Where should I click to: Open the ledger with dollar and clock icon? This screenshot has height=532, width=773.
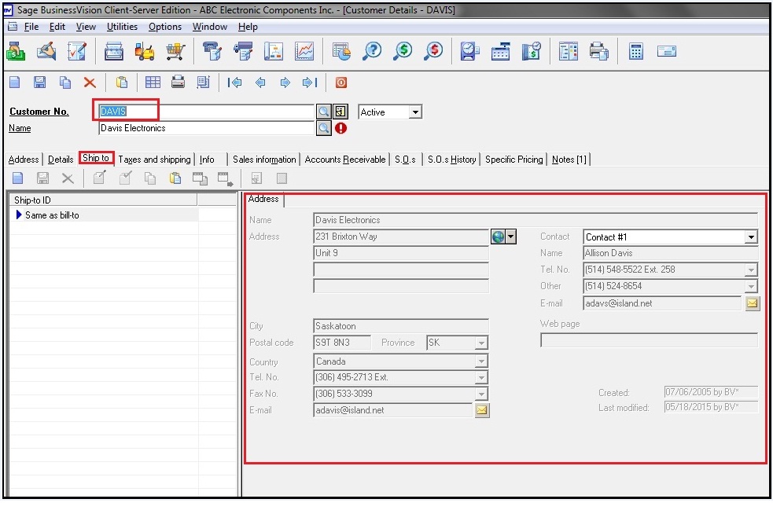pos(532,51)
